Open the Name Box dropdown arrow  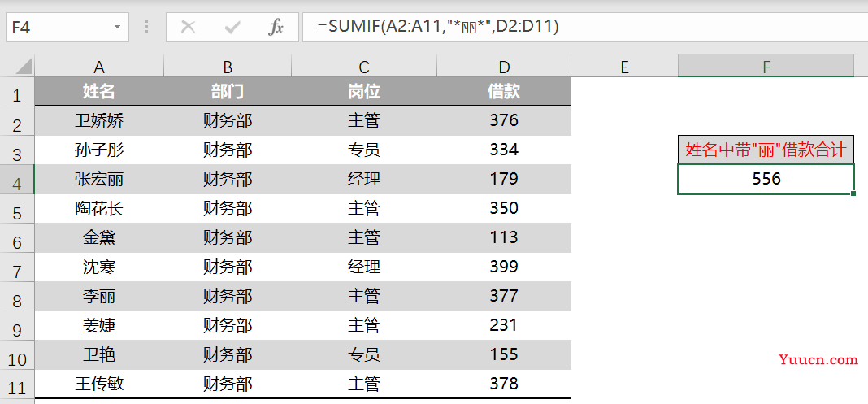click(117, 27)
